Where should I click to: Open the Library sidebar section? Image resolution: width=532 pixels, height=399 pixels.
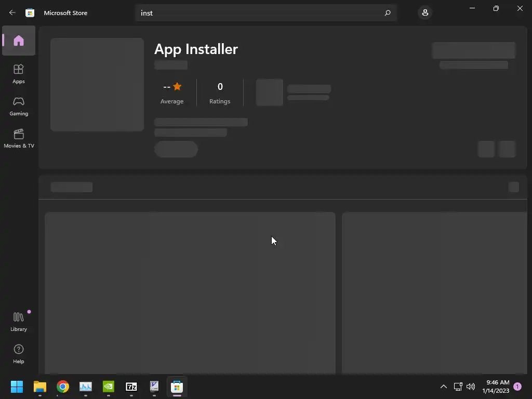click(19, 322)
